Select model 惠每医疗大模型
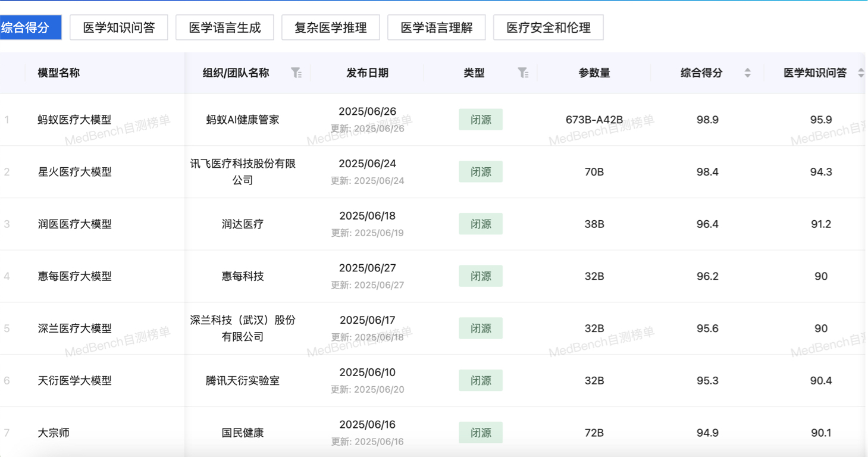 click(x=74, y=276)
